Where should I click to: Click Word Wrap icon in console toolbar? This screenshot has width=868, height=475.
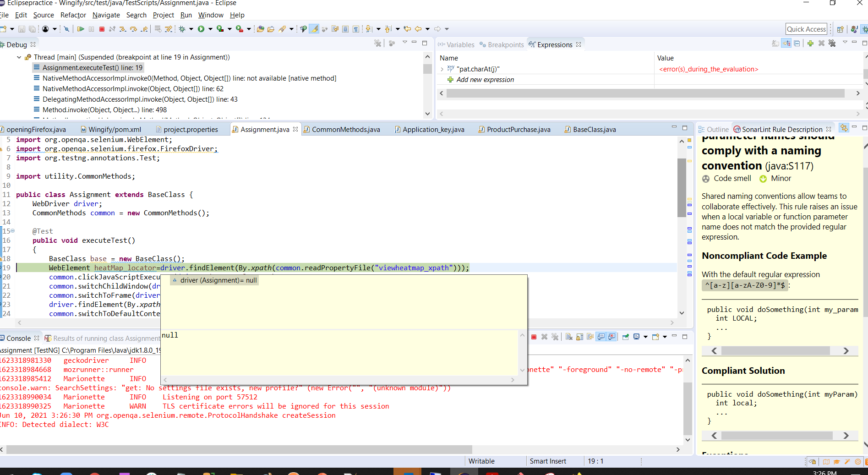tap(590, 337)
